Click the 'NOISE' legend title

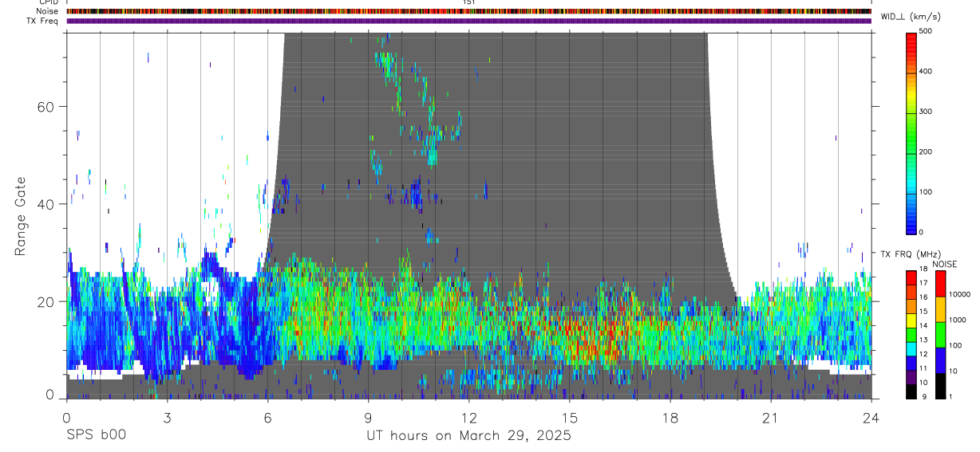944,264
